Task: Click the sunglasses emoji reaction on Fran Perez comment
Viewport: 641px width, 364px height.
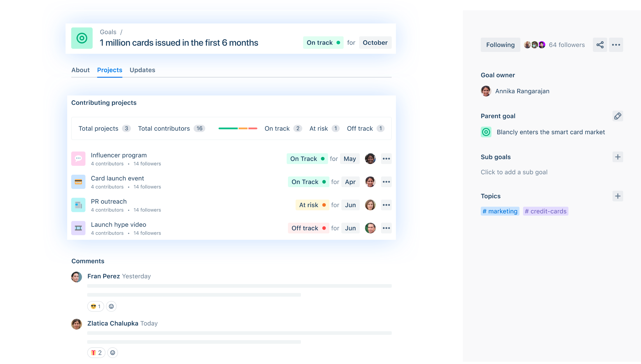Action: tap(95, 306)
